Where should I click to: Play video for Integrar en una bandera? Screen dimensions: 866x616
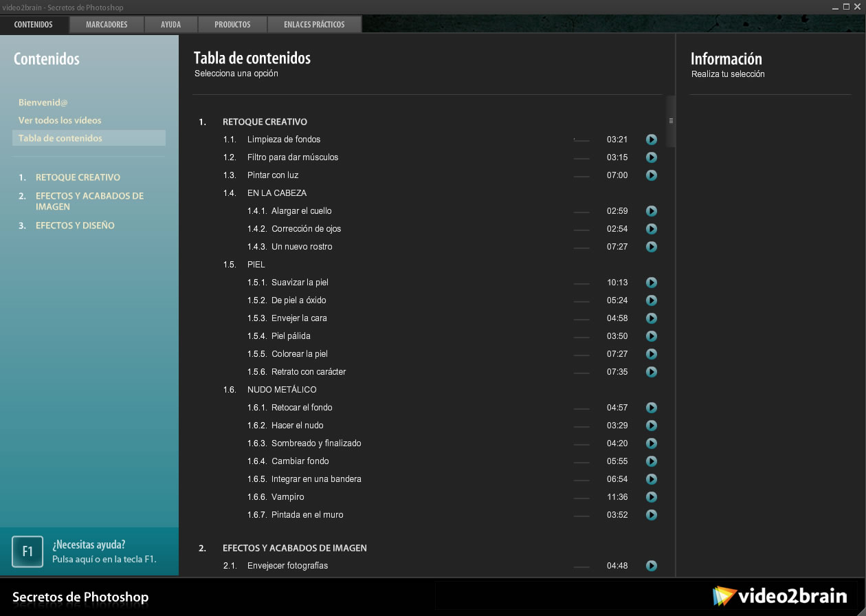[652, 479]
